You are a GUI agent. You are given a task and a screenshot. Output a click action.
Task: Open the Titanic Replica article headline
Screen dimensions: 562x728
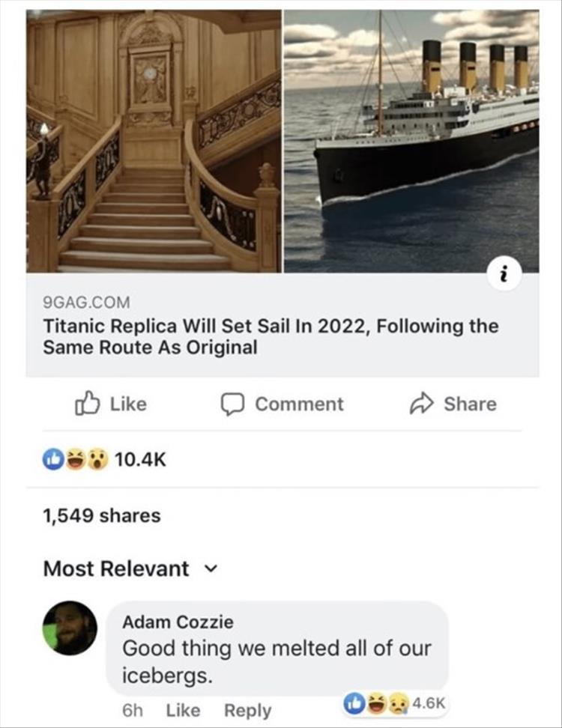[x=270, y=337]
